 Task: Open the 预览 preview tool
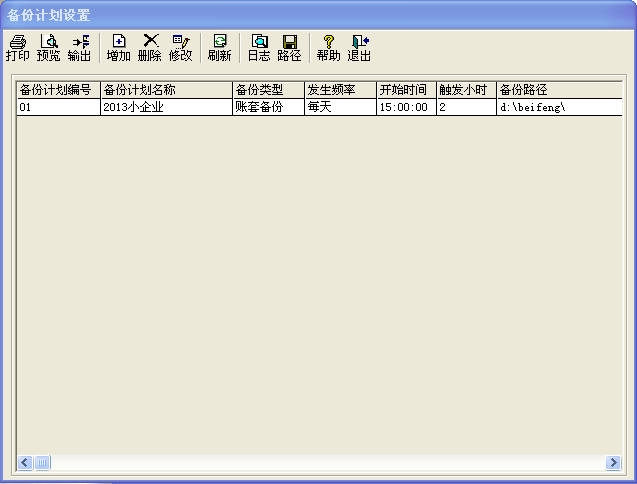coord(48,48)
